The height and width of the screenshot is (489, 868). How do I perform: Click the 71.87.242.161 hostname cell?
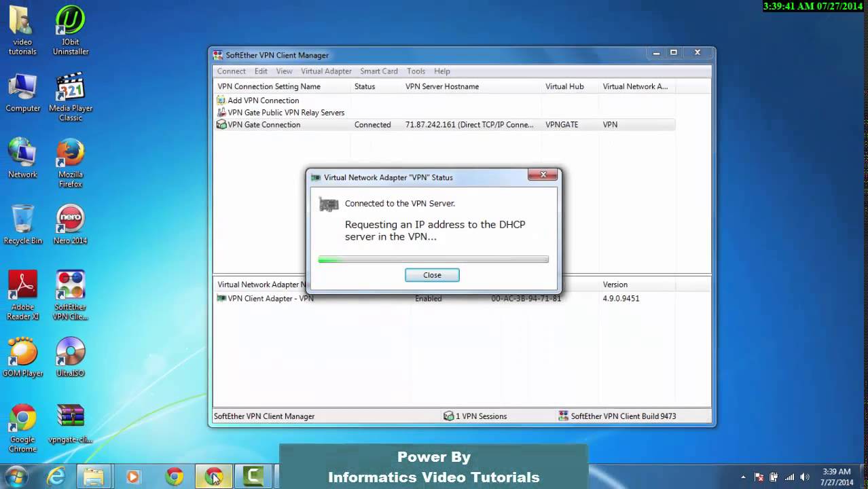469,125
